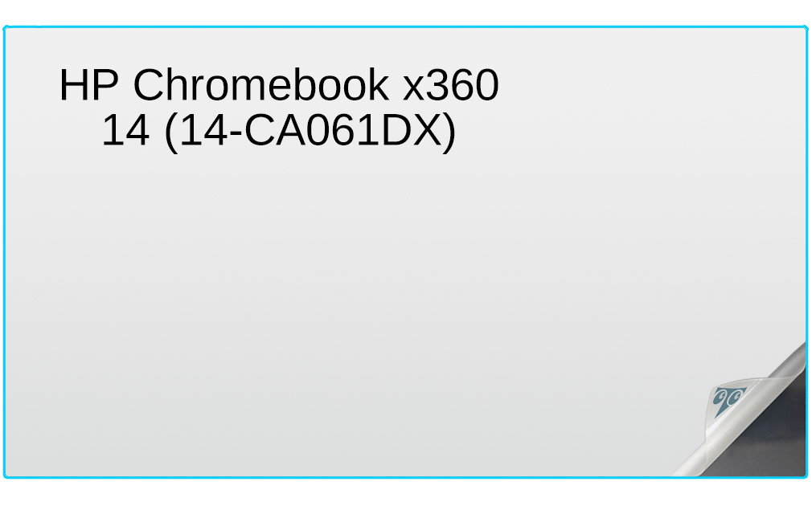Click the bottom-left corner of the protector outline
This screenshot has height=506, width=812.
click(x=6, y=475)
